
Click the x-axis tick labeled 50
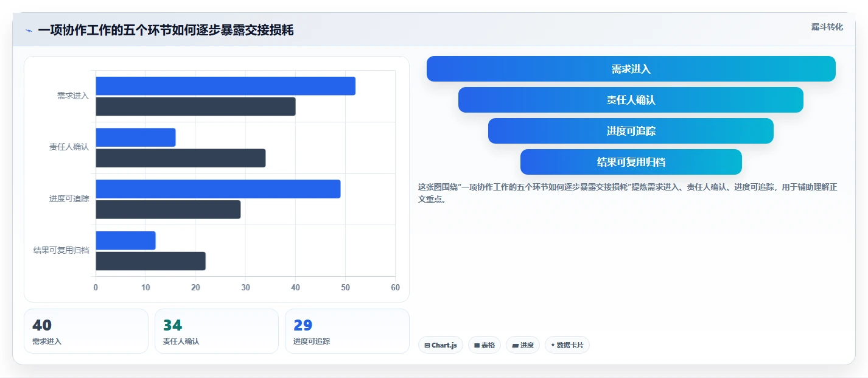pos(345,287)
